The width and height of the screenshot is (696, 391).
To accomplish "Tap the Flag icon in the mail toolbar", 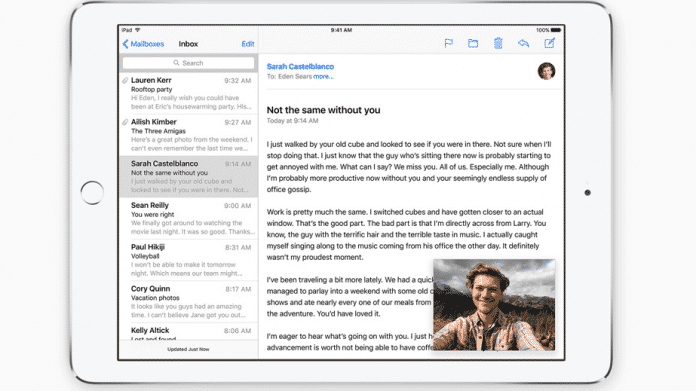I will click(x=449, y=43).
